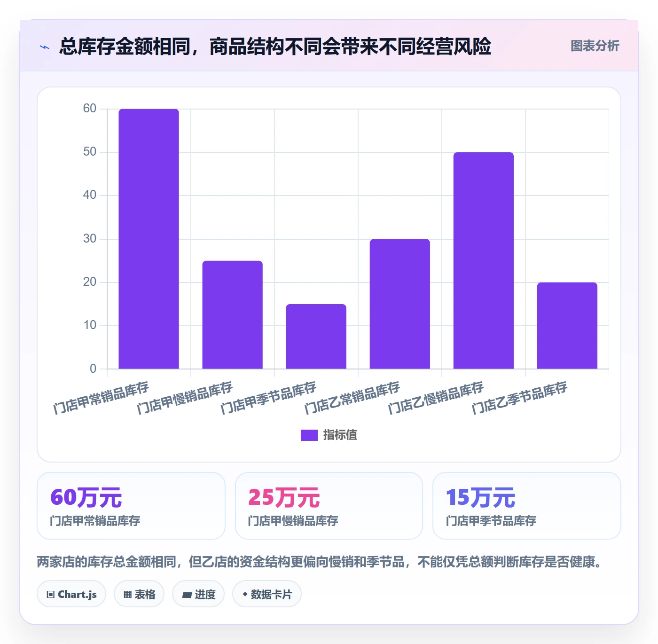Screen dimensions: 658x644
Task: Select the 门店乙慢销品库存 bar in the chart
Action: tap(483, 260)
